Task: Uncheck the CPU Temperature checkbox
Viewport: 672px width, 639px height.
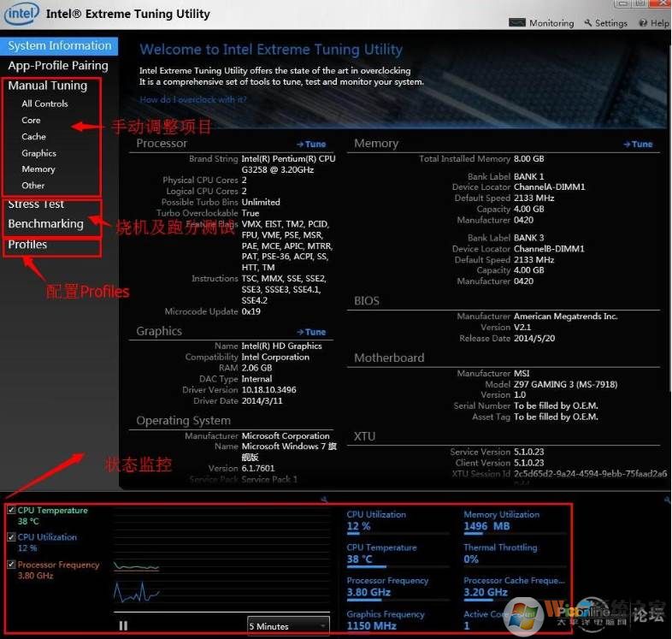Action: [x=11, y=511]
